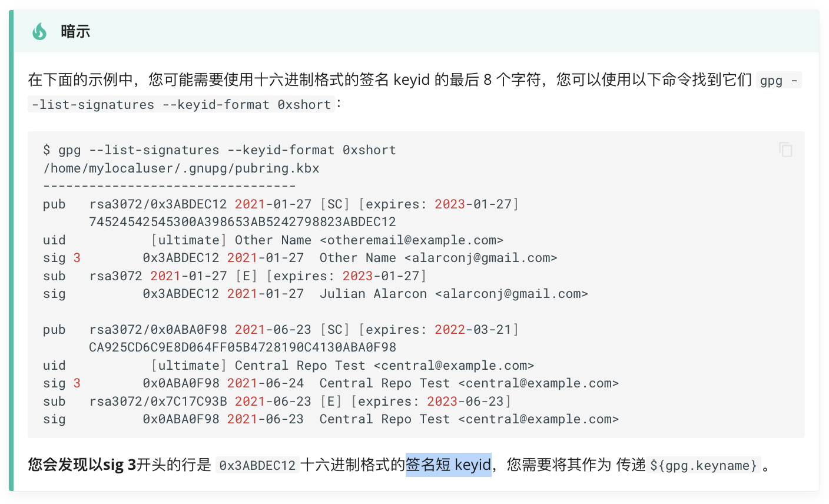Click the sub key id 0x7C17C93B
Image resolution: width=829 pixels, height=504 pixels.
[189, 402]
